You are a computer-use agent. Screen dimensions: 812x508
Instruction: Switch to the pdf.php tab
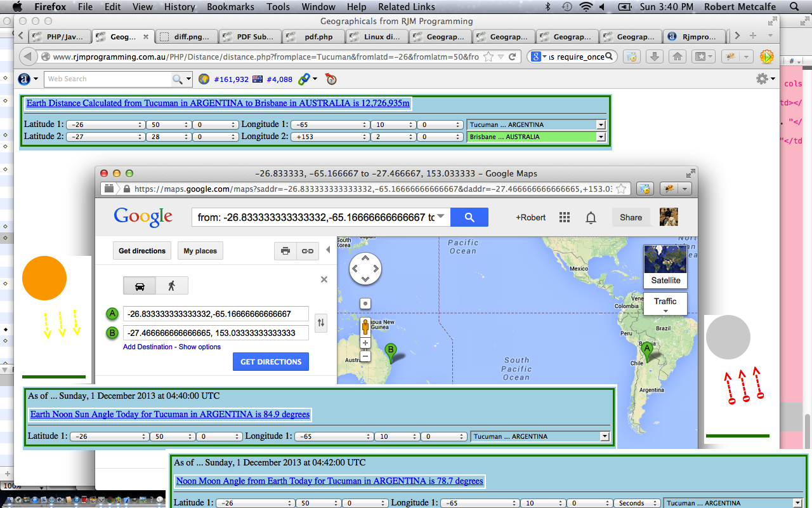313,36
